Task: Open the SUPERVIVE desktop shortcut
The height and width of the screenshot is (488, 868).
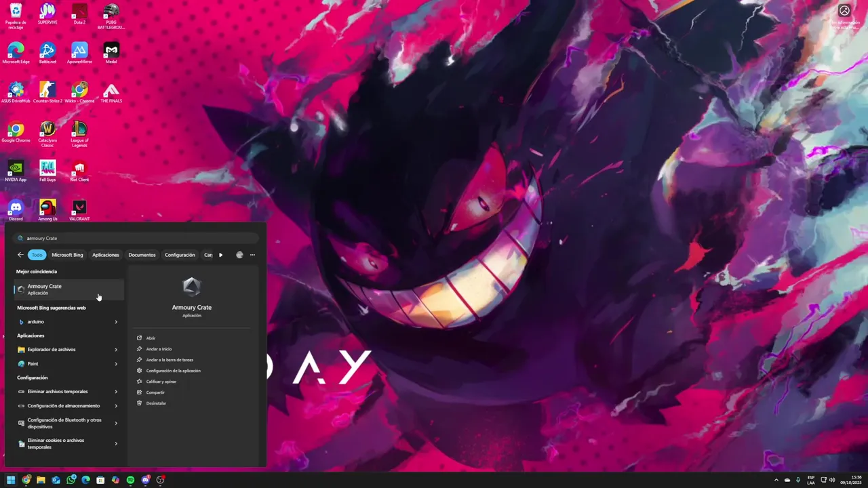Action: tap(47, 14)
